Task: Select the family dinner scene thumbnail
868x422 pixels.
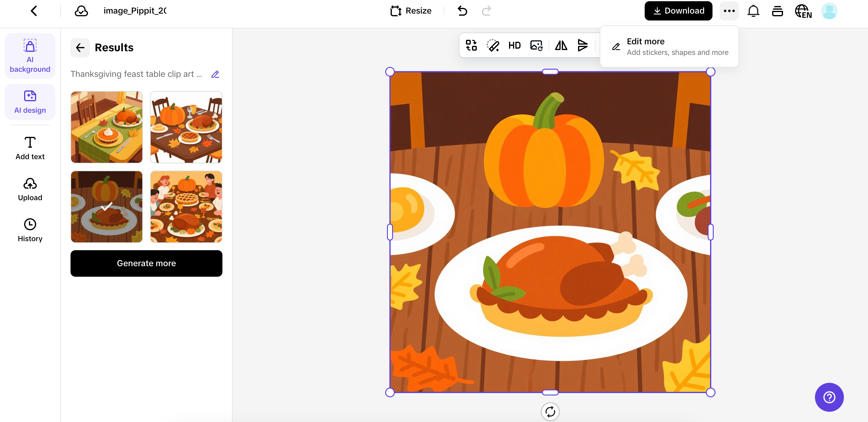Action: [186, 206]
